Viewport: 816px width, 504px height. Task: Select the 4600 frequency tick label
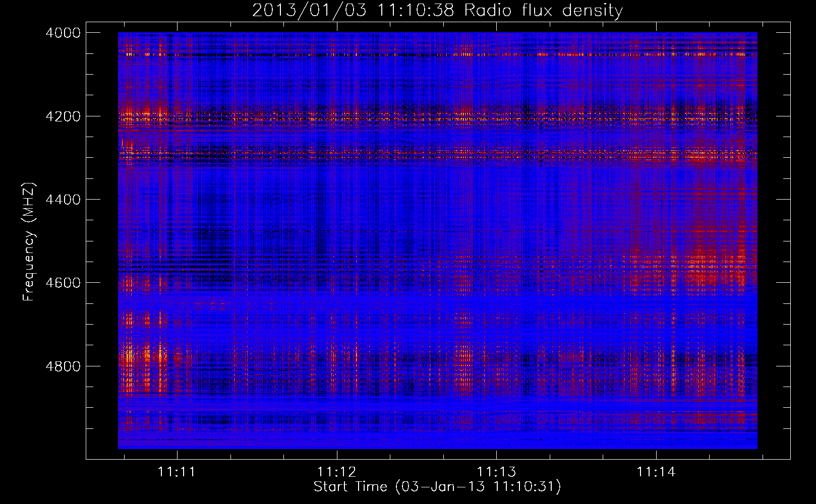63,283
